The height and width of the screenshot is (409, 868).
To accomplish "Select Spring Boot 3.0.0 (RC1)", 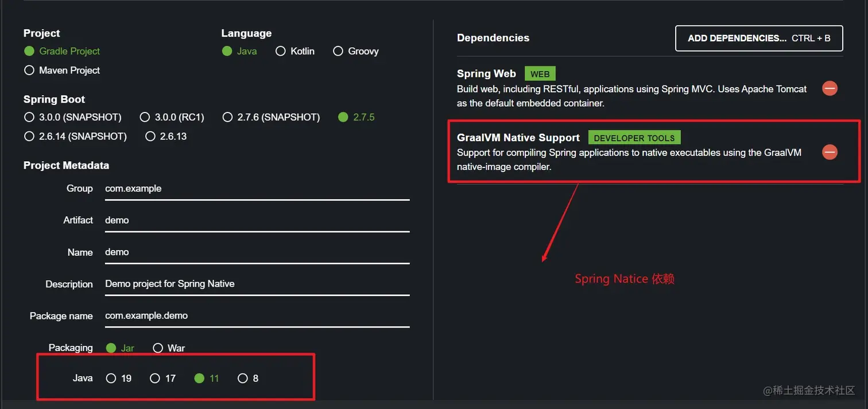I will tap(172, 117).
